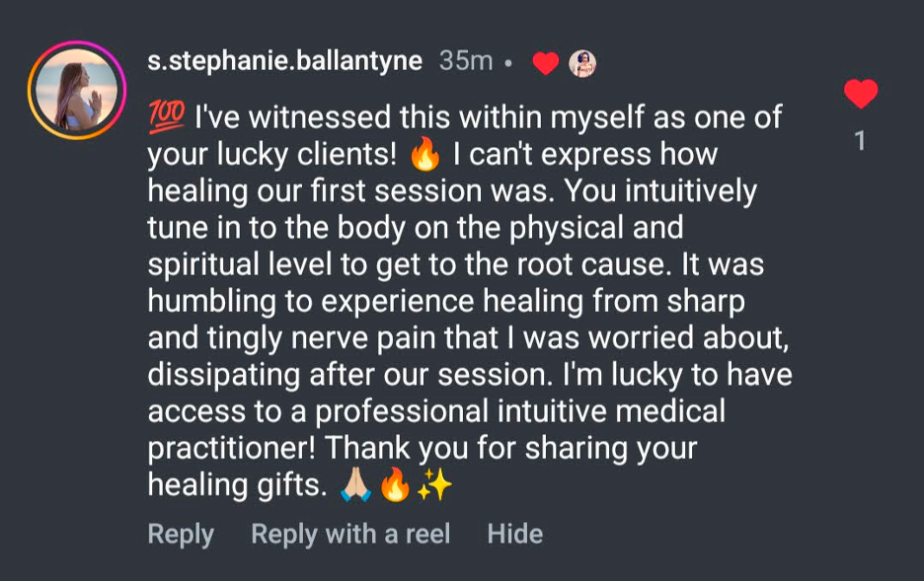Click the fire emoji after the praying hands
Viewport: 924px width, 582px height.
395,485
